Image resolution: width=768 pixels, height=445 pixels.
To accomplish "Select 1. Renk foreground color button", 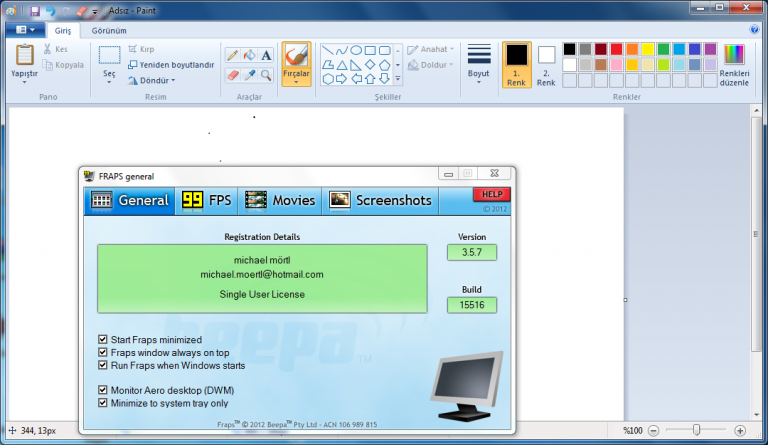I will tap(517, 65).
